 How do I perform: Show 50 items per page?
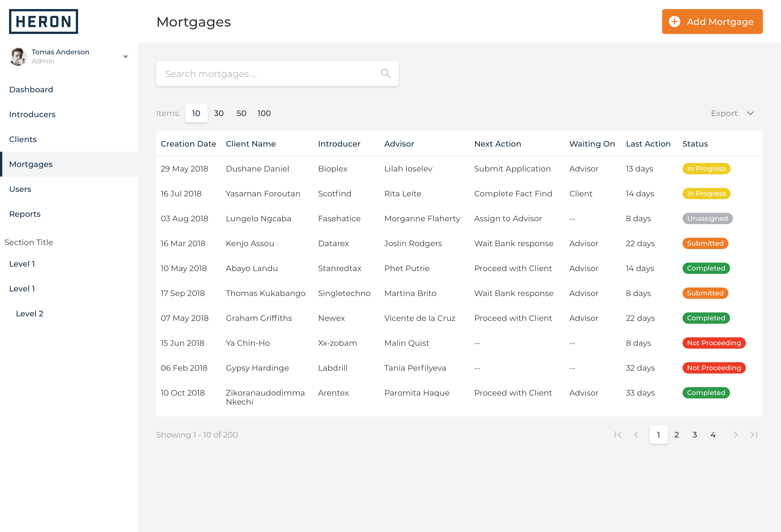tap(241, 113)
